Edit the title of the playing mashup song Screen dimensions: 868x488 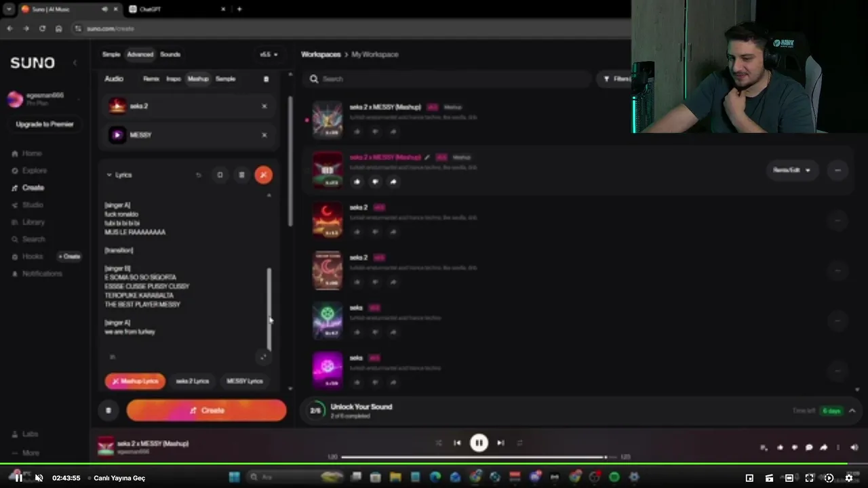[x=427, y=157]
